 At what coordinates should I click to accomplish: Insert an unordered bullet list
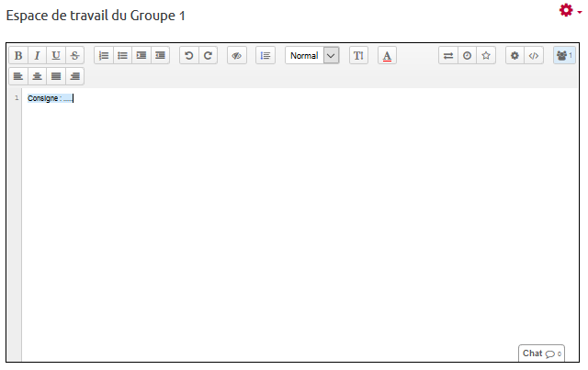click(122, 56)
